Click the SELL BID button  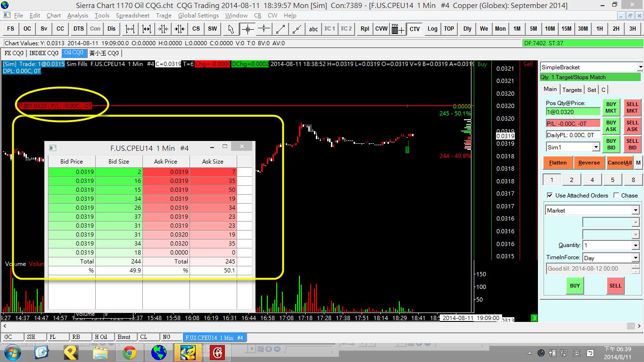pos(632,144)
